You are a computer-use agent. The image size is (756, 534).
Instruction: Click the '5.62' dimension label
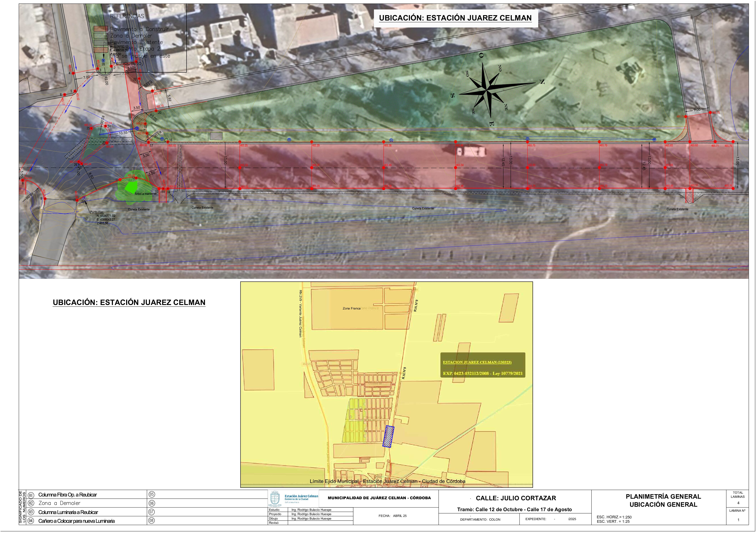coord(169,98)
